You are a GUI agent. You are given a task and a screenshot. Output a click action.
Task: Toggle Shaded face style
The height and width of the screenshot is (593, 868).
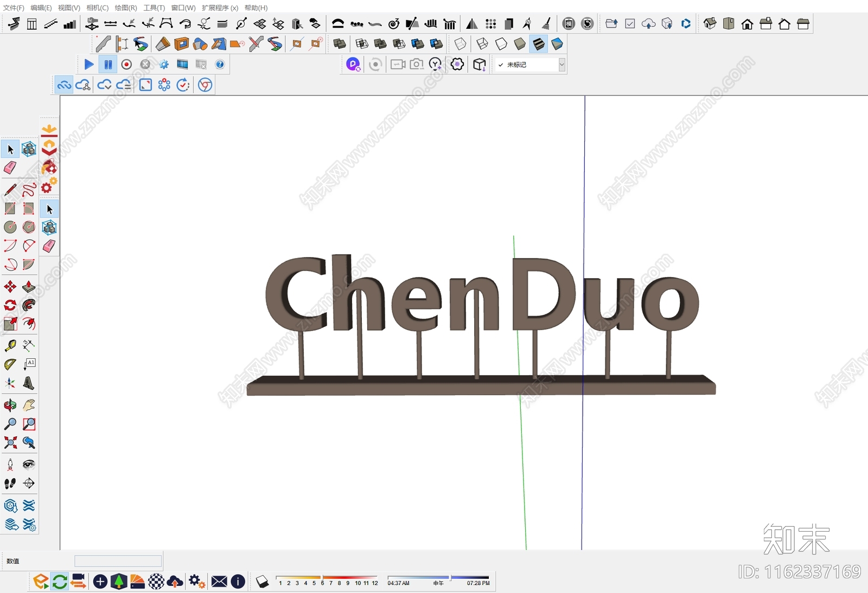click(520, 44)
